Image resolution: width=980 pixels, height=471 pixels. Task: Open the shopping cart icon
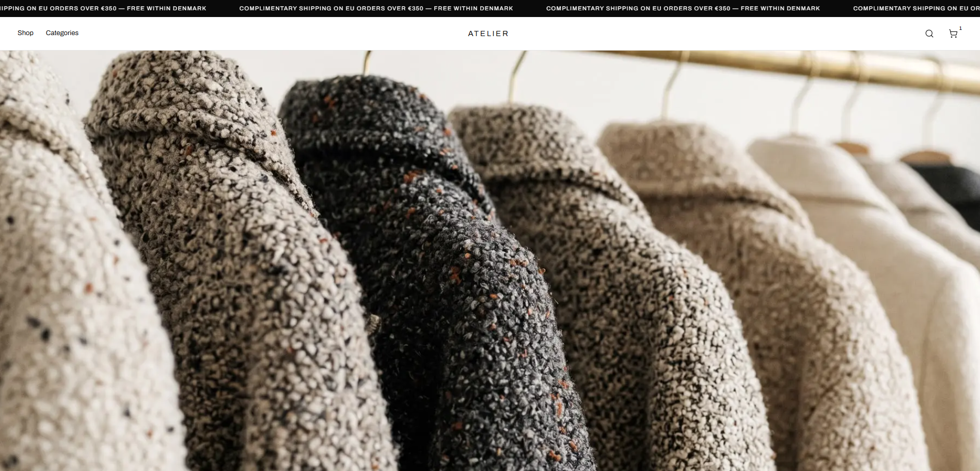[953, 34]
